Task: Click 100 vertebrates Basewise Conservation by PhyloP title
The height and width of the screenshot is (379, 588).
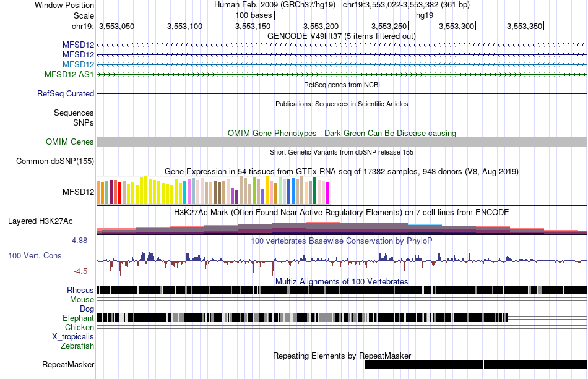Action: tap(341, 241)
